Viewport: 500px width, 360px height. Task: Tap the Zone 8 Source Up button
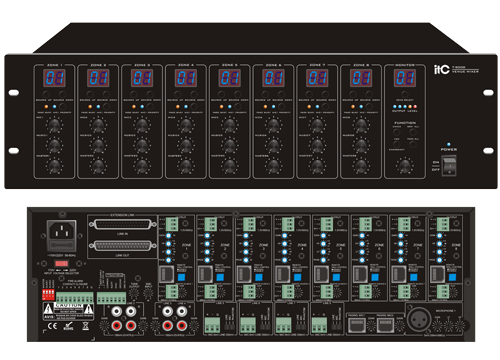pyautogui.click(x=353, y=94)
